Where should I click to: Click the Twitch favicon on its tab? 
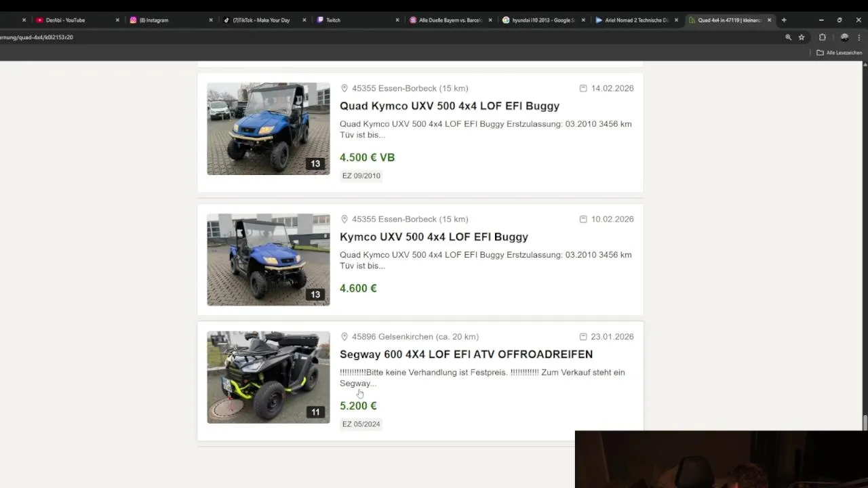tap(320, 20)
